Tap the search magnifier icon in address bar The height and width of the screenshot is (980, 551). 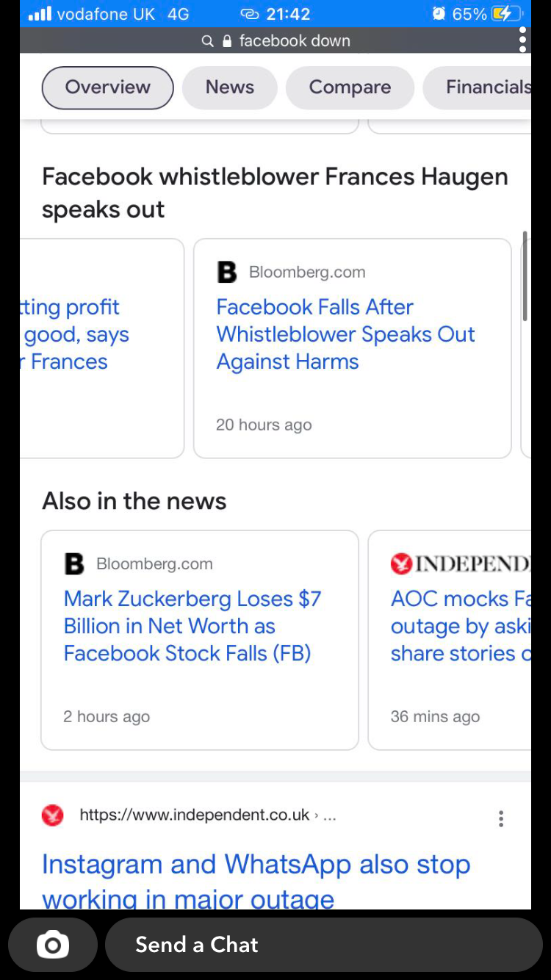208,41
